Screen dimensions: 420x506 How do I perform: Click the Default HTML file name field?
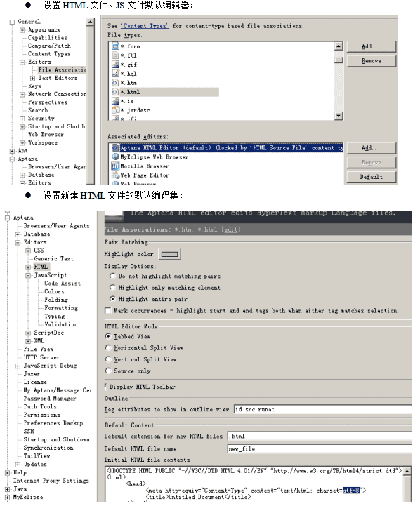coord(320,448)
